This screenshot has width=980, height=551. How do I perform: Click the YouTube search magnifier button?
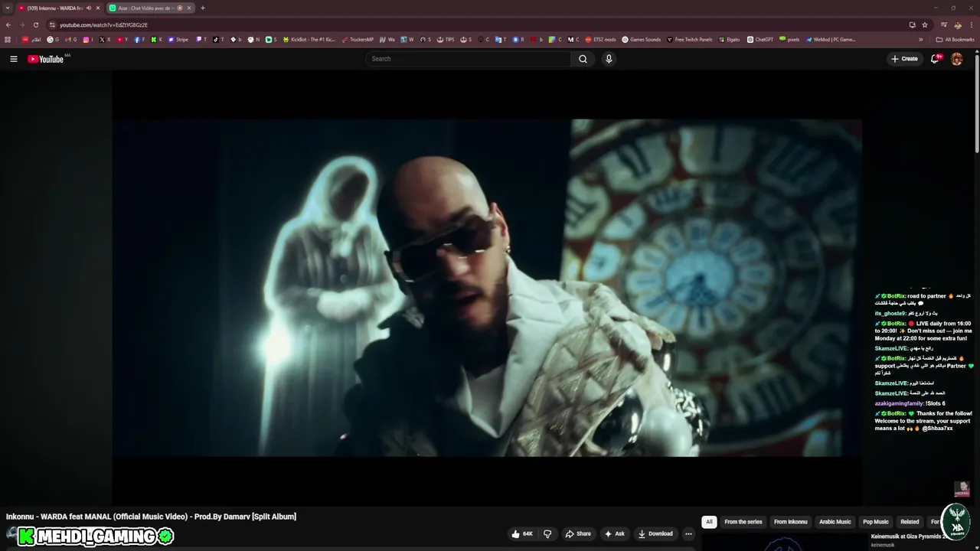(x=583, y=59)
